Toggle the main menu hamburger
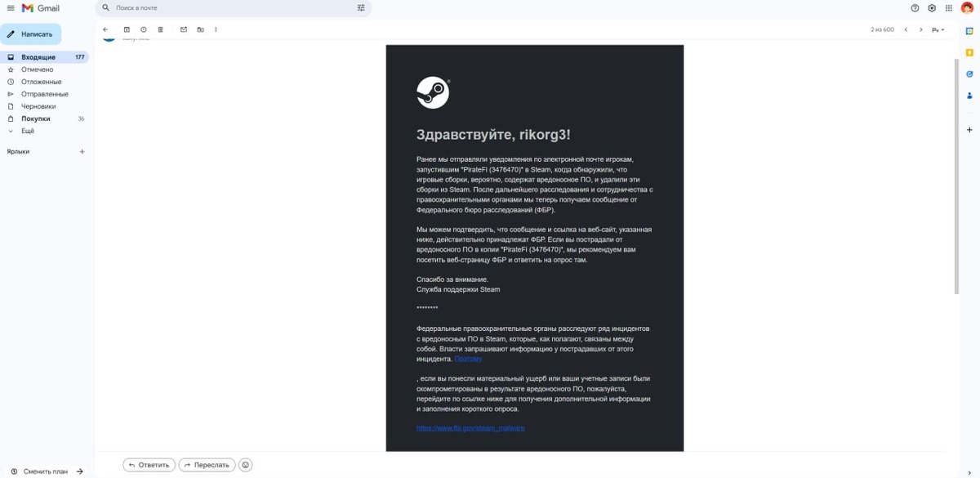Image resolution: width=980 pixels, height=478 pixels. point(11,8)
